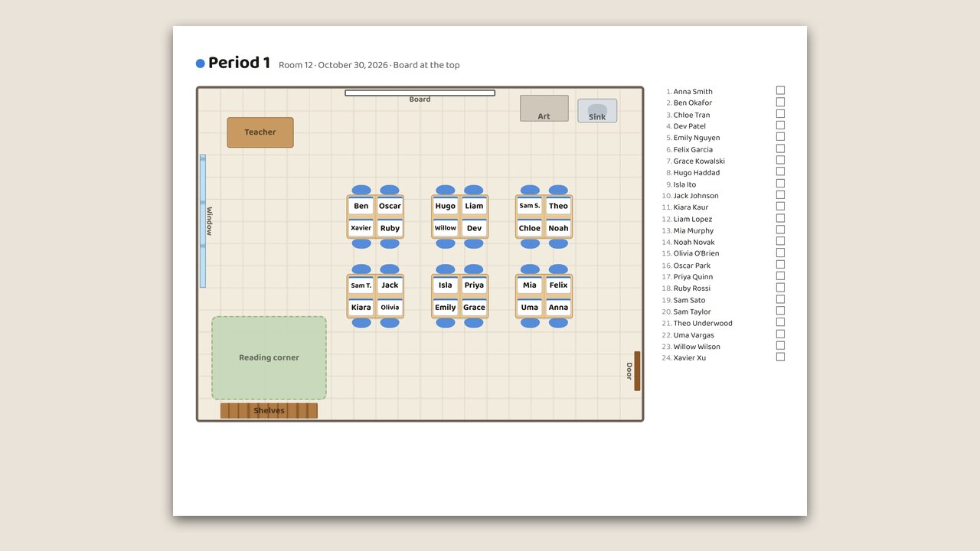Viewport: 980px width, 551px height.
Task: Click the chair below Kiara's desk
Action: 361,323
